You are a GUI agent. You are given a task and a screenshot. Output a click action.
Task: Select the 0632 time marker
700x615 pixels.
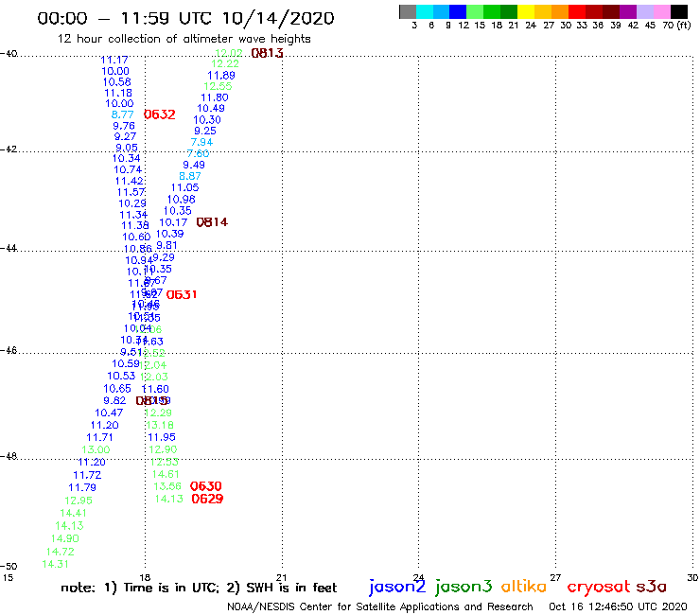click(x=159, y=114)
